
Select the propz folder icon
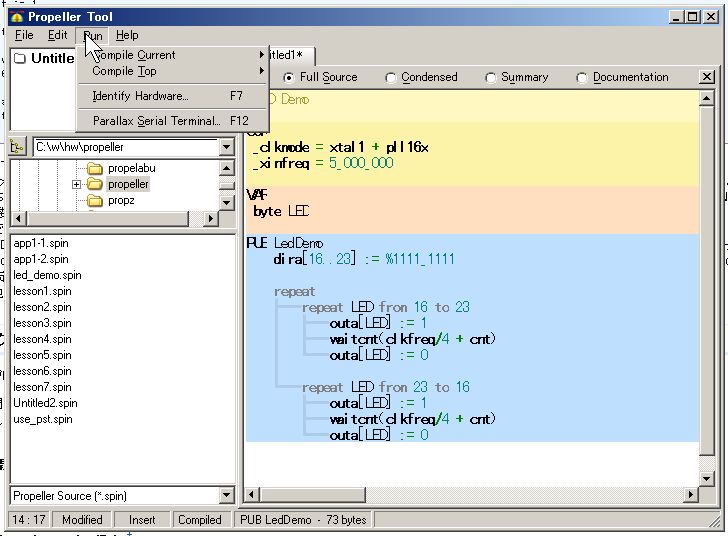[x=95, y=201]
